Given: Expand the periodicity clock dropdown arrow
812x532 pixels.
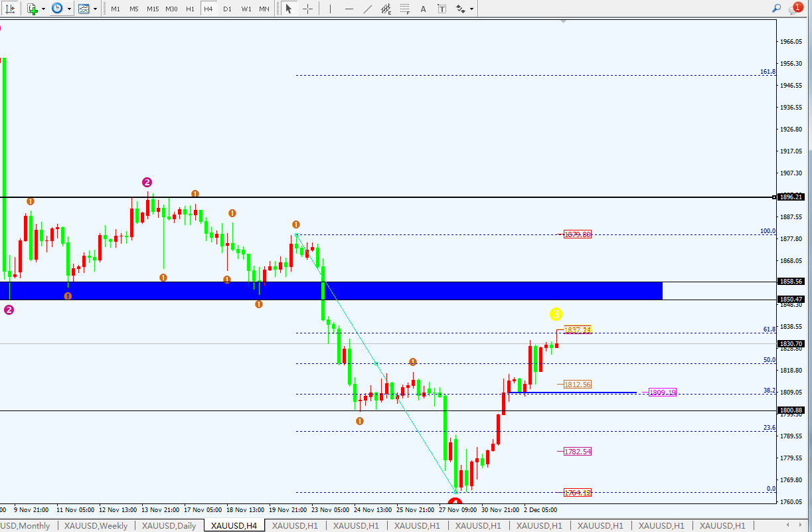Looking at the screenshot, I should [x=68, y=9].
